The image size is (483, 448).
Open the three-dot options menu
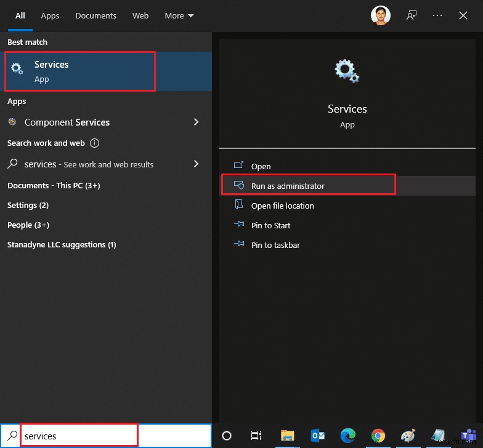coord(437,16)
